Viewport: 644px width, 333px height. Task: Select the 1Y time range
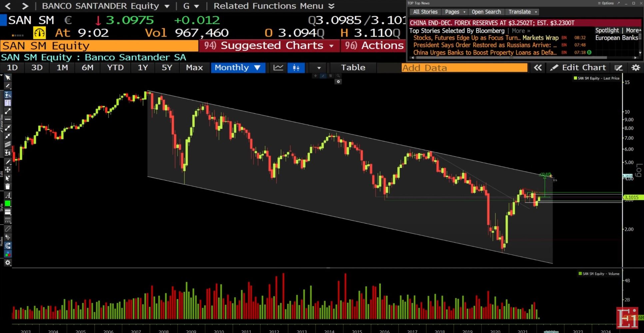coord(143,68)
